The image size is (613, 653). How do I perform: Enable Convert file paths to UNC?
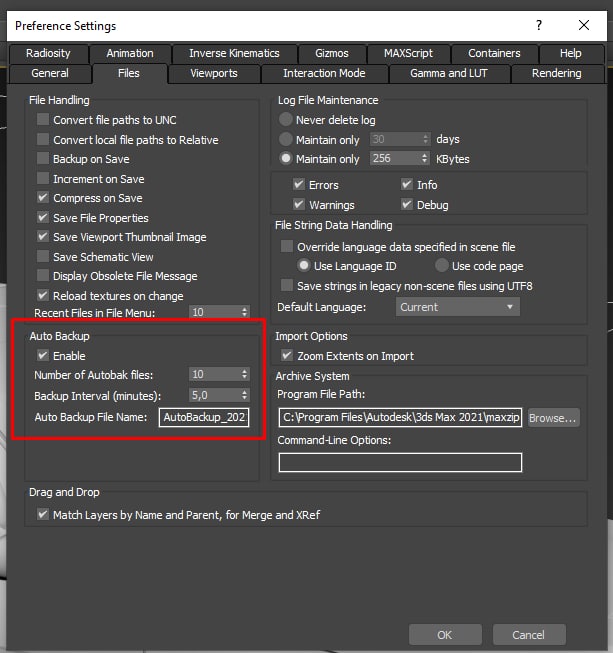(x=43, y=120)
